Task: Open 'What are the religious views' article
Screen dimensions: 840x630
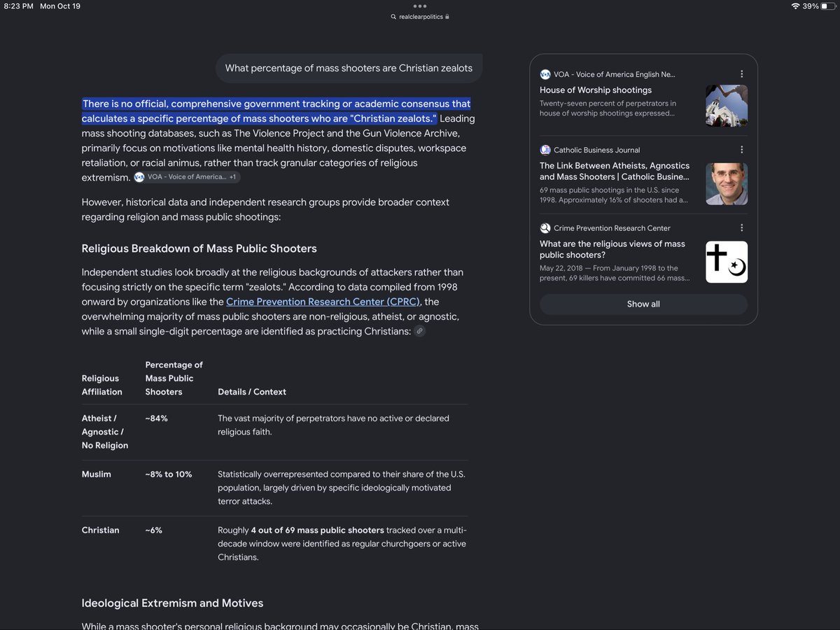Action: click(612, 249)
